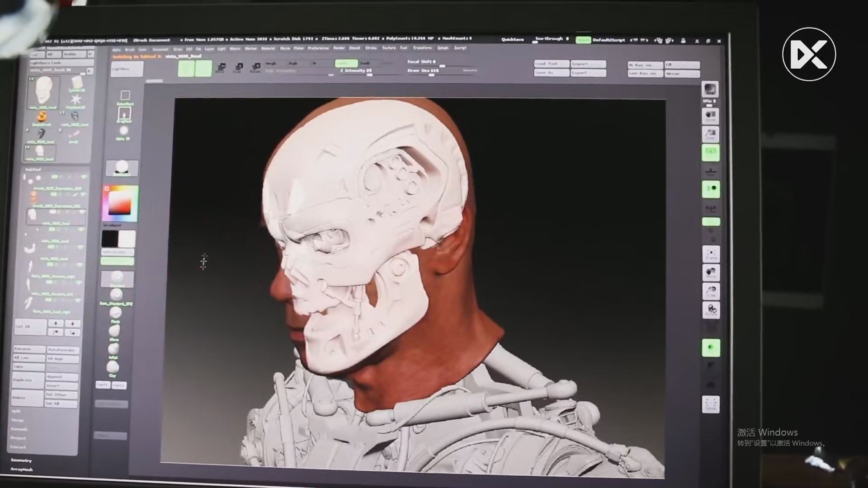Select the small head tool thumbnail
The height and width of the screenshot is (488, 868).
40,152
